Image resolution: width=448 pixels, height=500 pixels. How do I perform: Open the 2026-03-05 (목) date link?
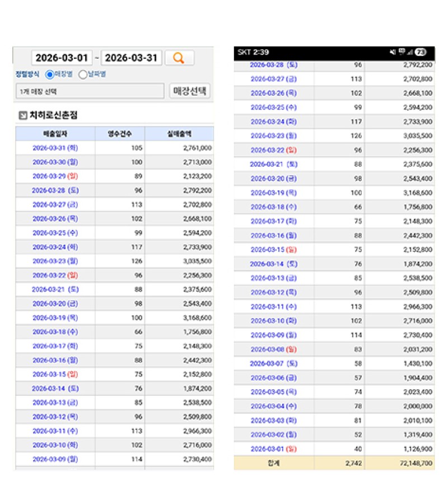(274, 392)
